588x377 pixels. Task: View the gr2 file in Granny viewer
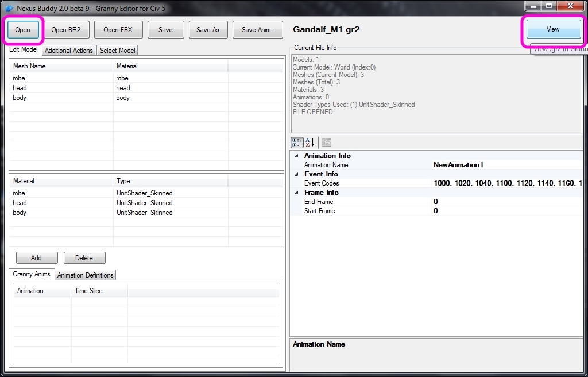click(x=553, y=29)
